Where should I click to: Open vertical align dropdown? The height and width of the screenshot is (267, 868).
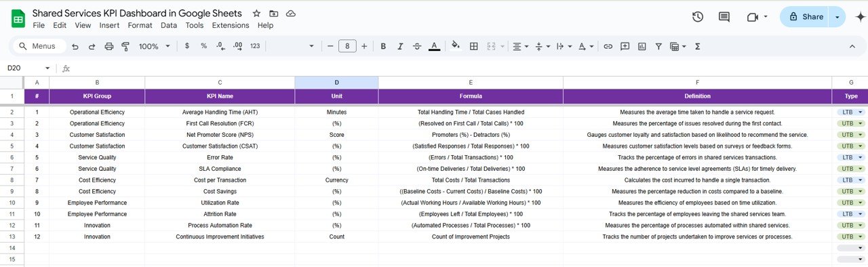click(542, 46)
